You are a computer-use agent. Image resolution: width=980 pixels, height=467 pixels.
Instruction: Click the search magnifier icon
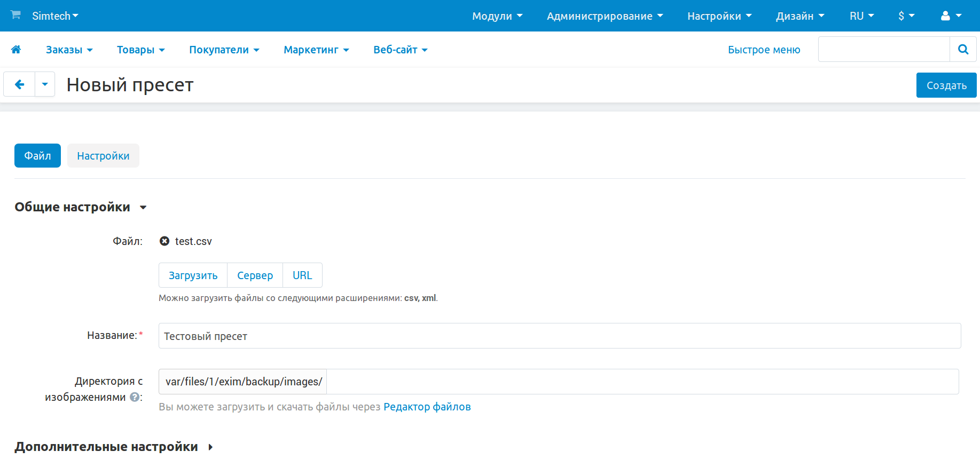click(963, 50)
